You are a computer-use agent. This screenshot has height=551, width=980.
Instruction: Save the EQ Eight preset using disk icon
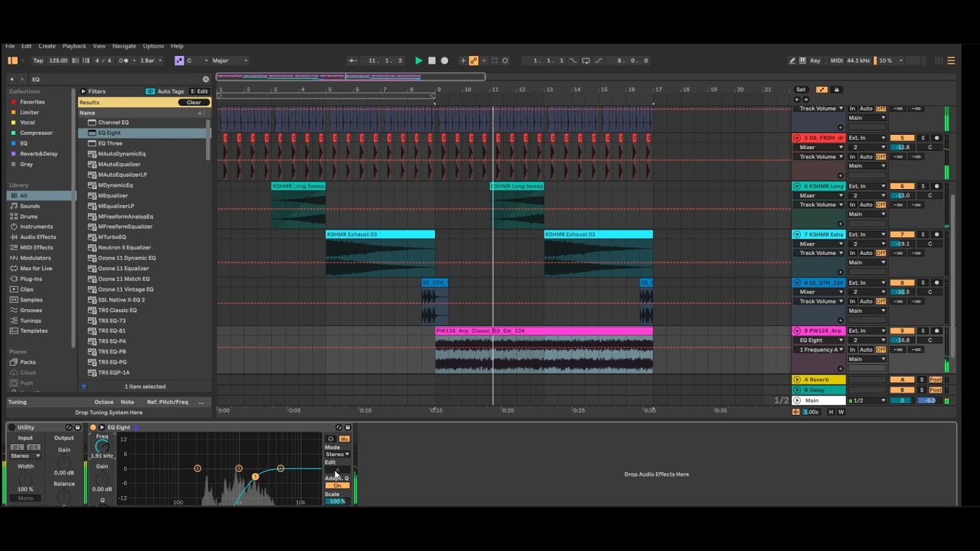348,427
